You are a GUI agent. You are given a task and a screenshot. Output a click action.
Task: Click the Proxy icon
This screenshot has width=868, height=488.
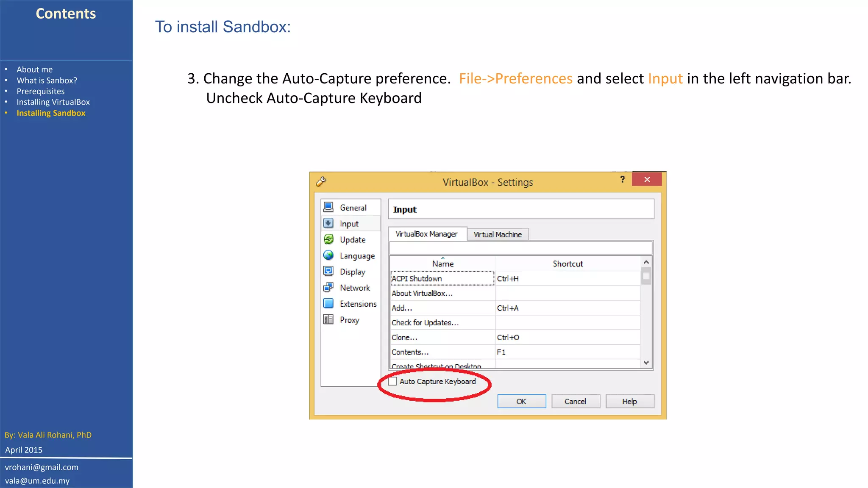[x=328, y=319]
